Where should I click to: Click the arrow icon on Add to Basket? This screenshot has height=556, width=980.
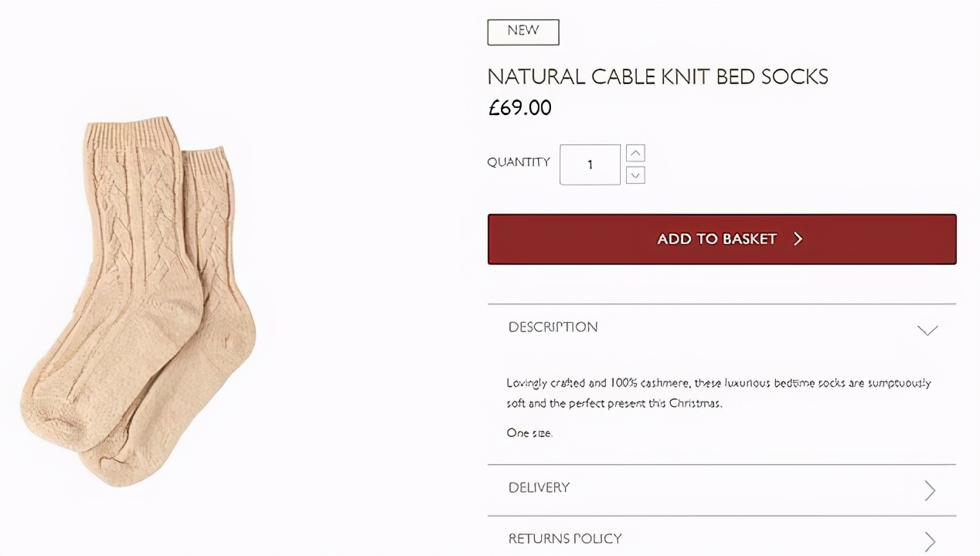(798, 239)
